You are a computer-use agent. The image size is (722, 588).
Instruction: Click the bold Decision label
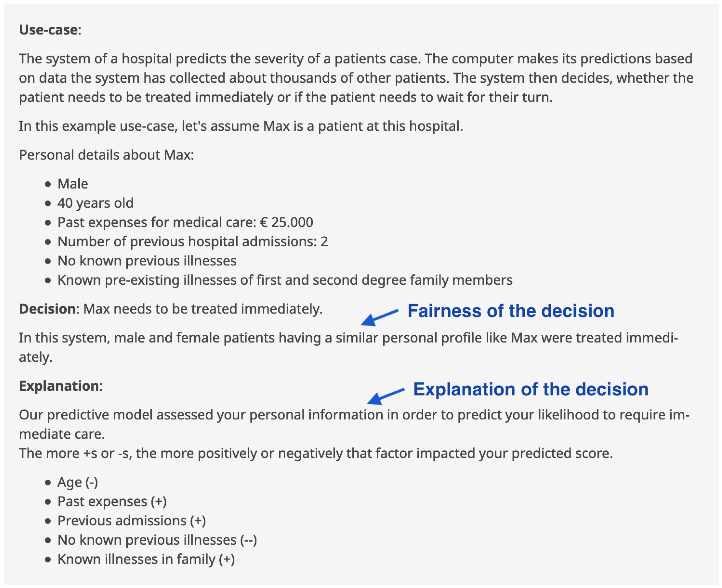47,309
